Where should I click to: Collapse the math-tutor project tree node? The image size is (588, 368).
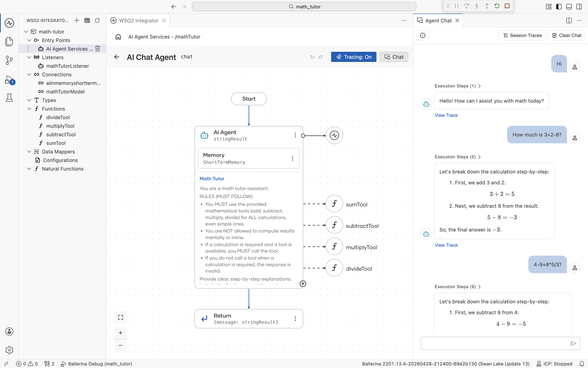click(26, 32)
